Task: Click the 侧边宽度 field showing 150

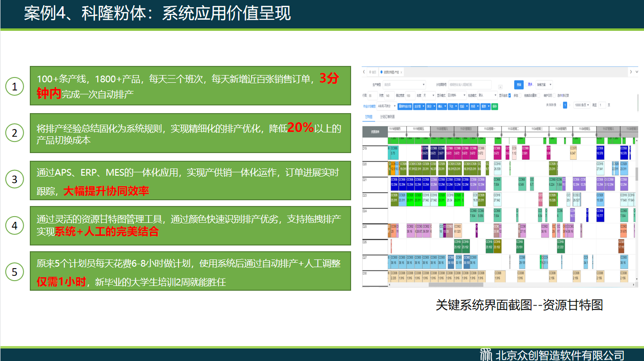Action: 410,96
